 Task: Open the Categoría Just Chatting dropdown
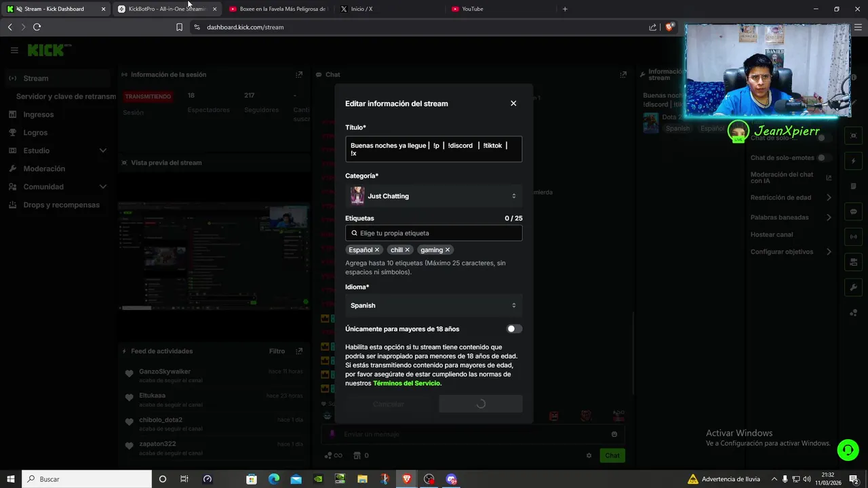click(433, 196)
